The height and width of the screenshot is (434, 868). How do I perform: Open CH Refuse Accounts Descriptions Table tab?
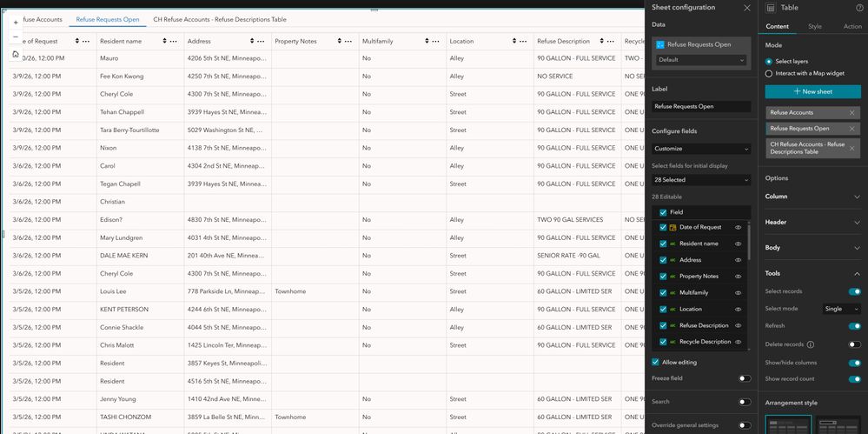click(220, 19)
